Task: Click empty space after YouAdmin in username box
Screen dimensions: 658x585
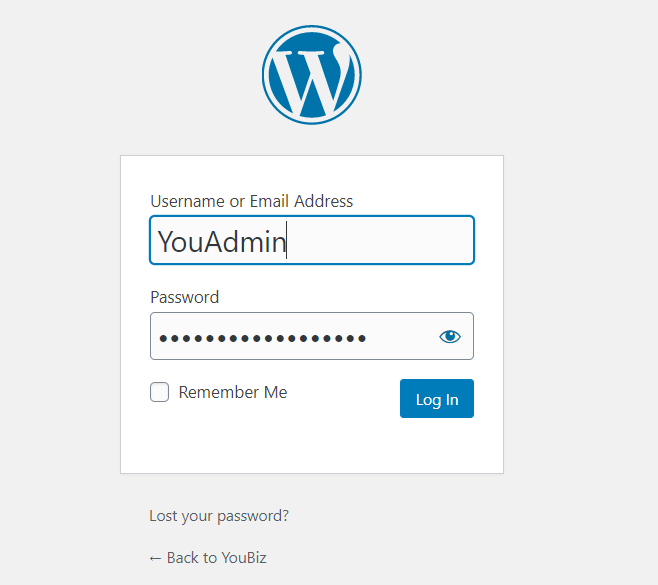Action: pyautogui.click(x=378, y=240)
